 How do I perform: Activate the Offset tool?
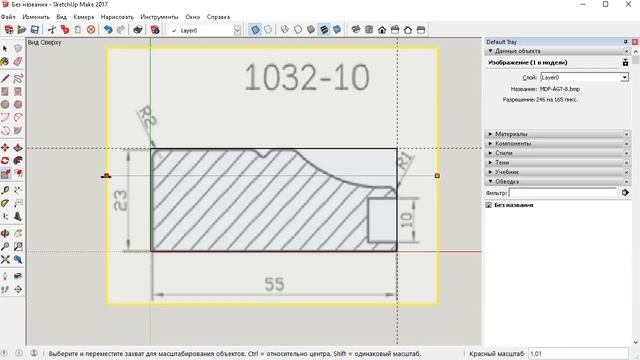pyautogui.click(x=18, y=173)
